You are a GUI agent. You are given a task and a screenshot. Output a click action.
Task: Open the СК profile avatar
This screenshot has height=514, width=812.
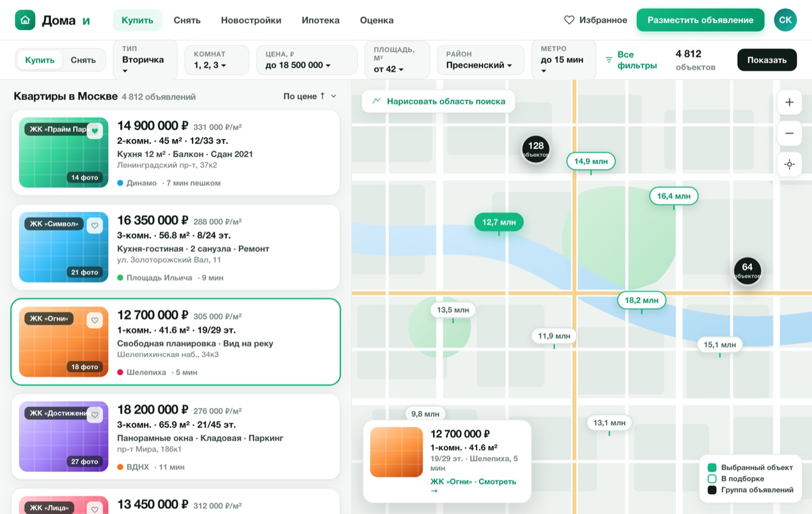click(x=785, y=20)
